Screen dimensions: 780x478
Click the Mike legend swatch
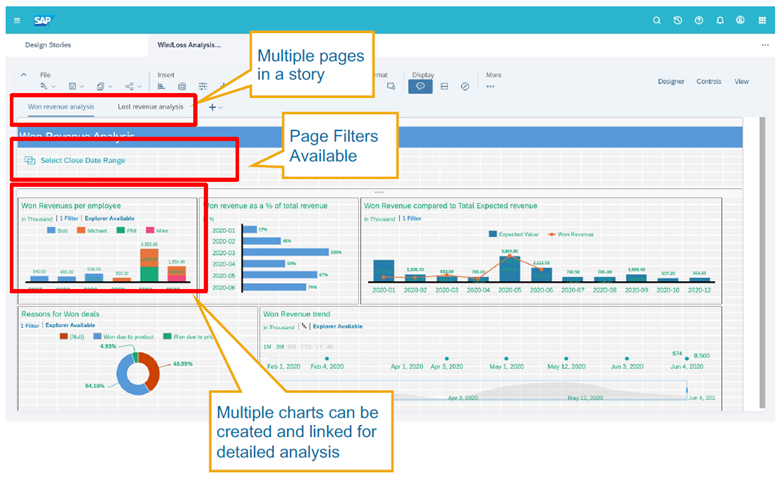pyautogui.click(x=150, y=230)
